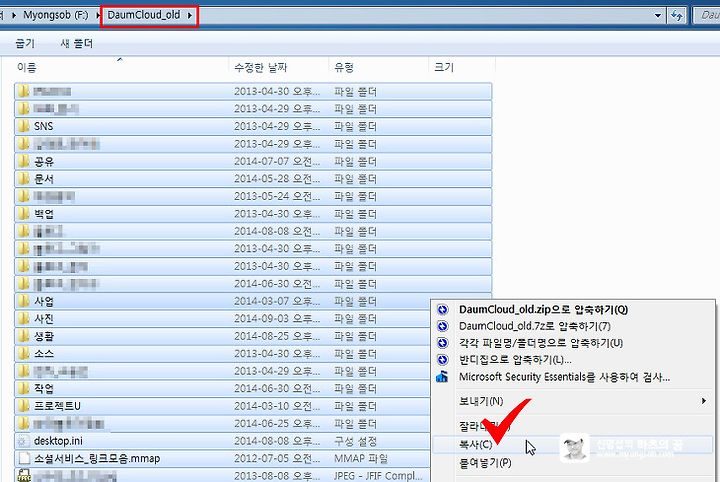This screenshot has height=482, width=720.
Task: Click the 구성 설정 type of desktop.ini
Action: pos(355,441)
